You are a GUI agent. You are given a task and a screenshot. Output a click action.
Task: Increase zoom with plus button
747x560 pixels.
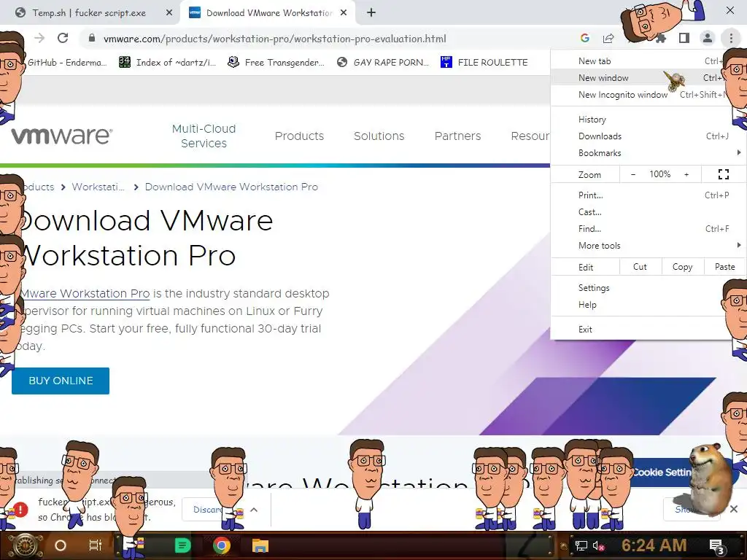tap(686, 174)
